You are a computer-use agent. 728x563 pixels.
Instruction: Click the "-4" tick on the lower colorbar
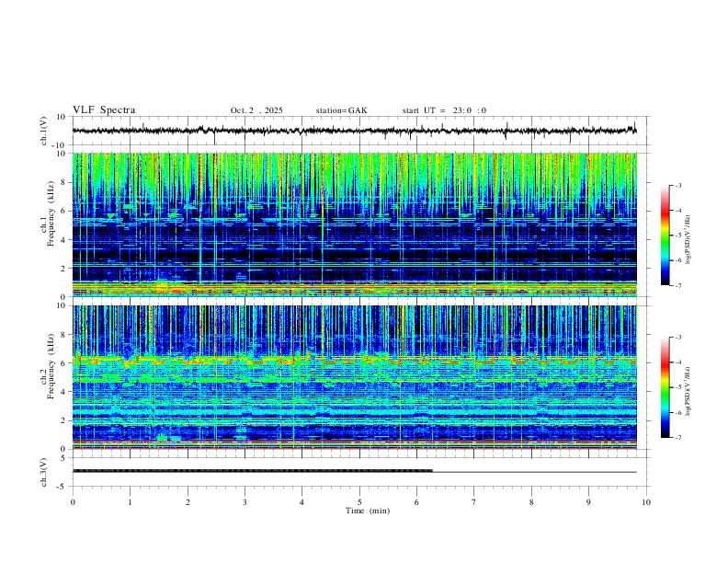(678, 362)
